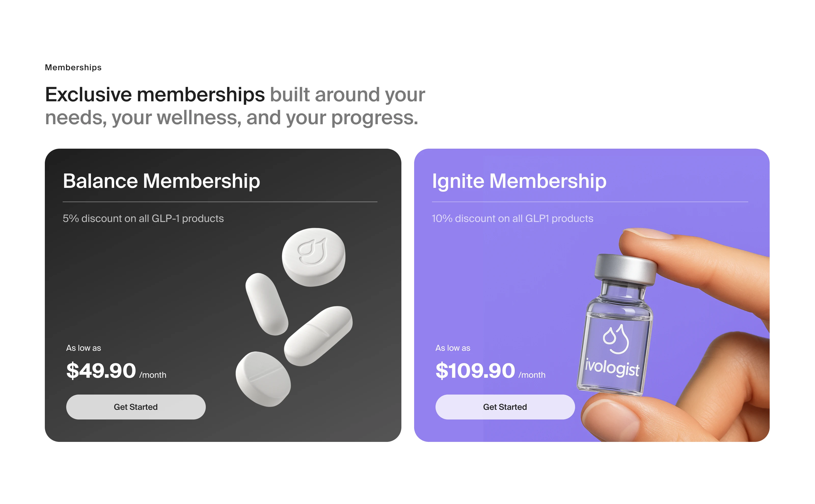This screenshot has height=504, width=815.
Task: Click the ivologist wordmark on the vial
Action: tap(612, 367)
